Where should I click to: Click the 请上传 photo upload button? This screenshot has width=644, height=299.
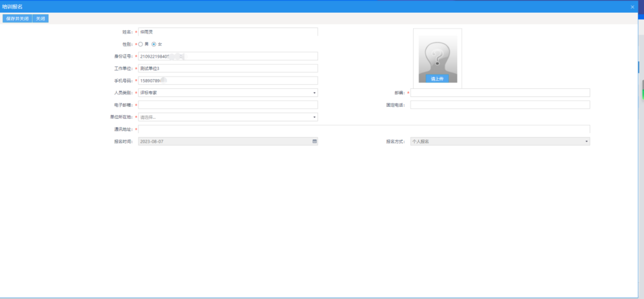pyautogui.click(x=437, y=79)
